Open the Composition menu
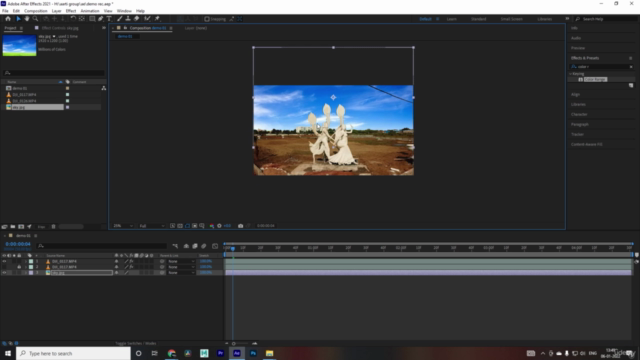Image resolution: width=640 pixels, height=360 pixels. pyautogui.click(x=36, y=11)
